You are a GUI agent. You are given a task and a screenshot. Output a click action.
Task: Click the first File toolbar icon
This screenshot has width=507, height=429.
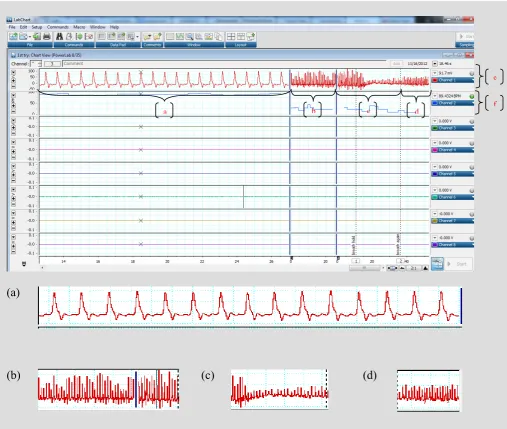13,37
